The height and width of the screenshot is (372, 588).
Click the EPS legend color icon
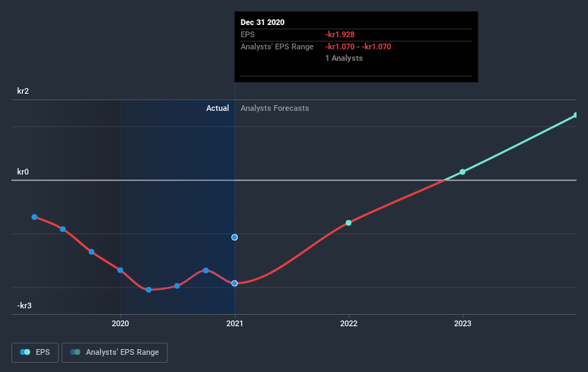(x=25, y=352)
